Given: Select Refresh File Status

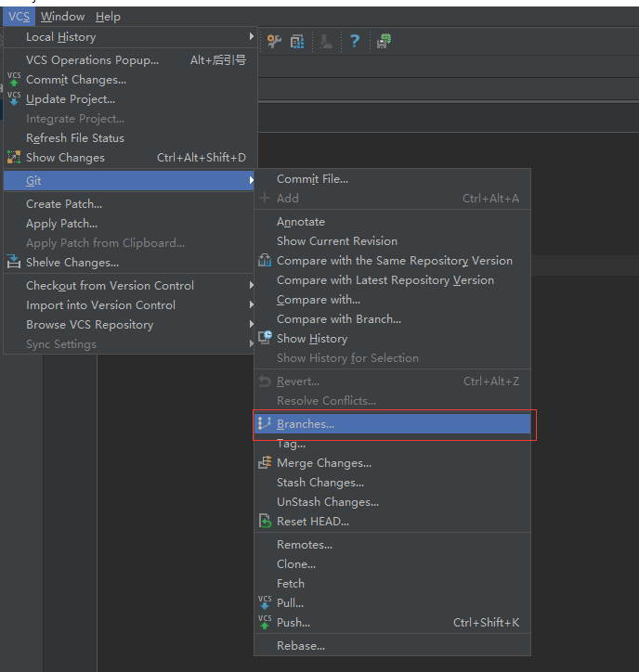Looking at the screenshot, I should pos(130,138).
